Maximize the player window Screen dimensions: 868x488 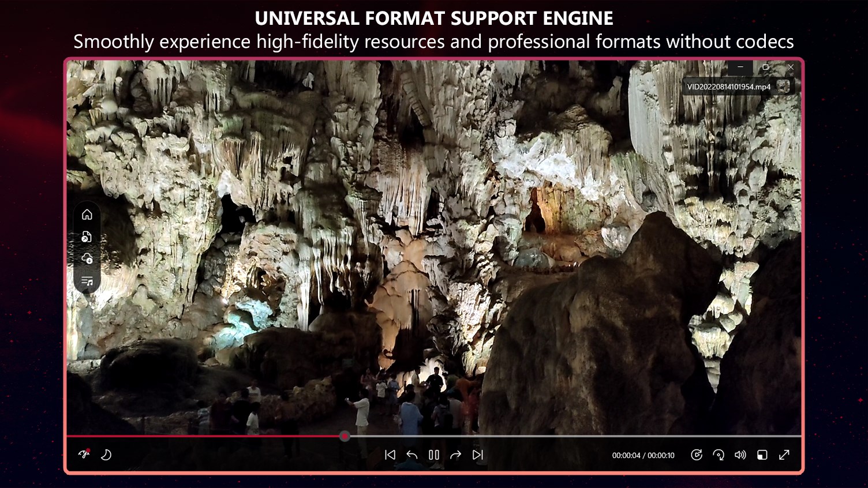point(766,67)
